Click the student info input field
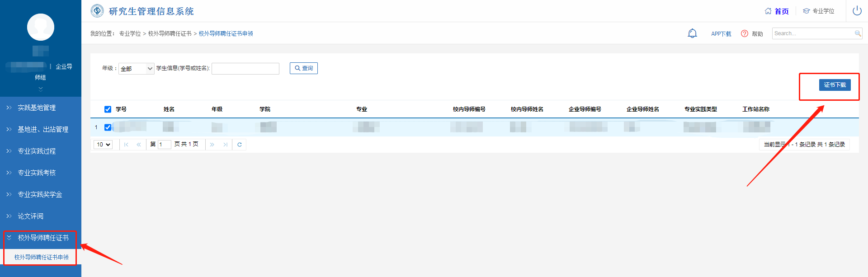868x277 pixels. tap(245, 69)
